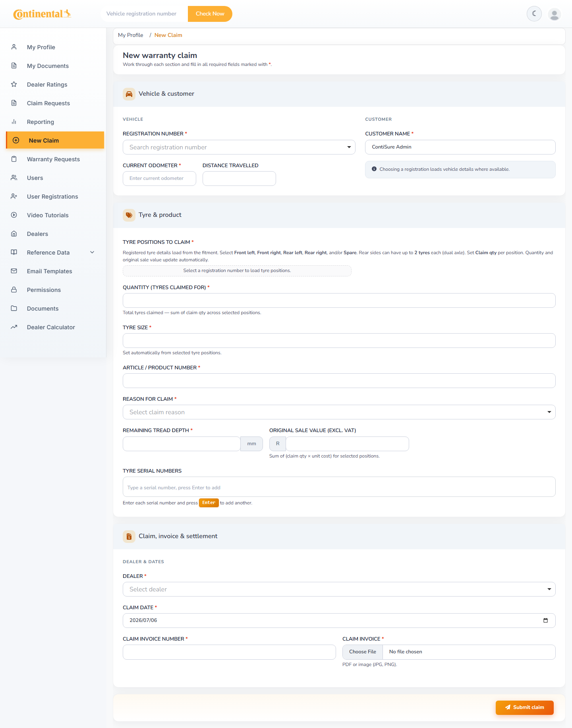Click the Dealer Ratings star icon
The image size is (572, 728).
click(14, 84)
